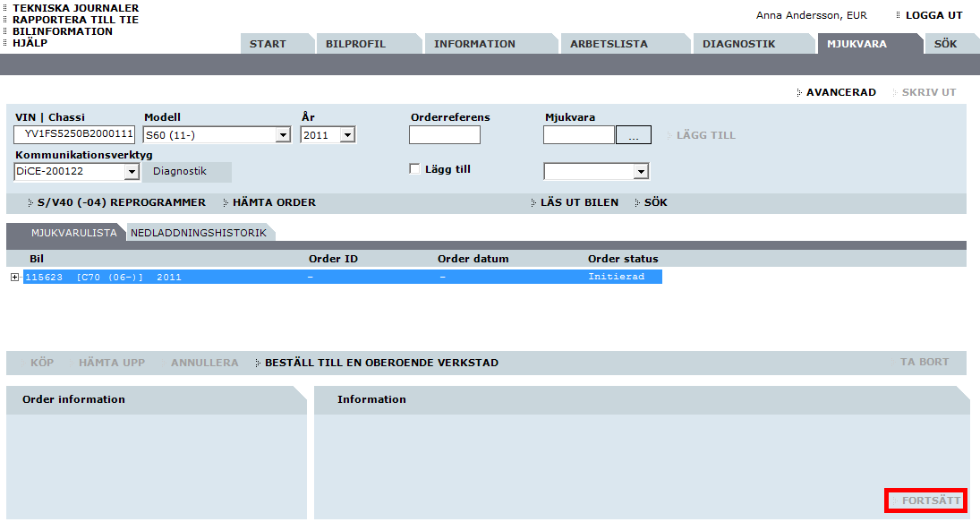Click the 'Initierad' order status cell
This screenshot has height=522, width=980.
[x=616, y=277]
